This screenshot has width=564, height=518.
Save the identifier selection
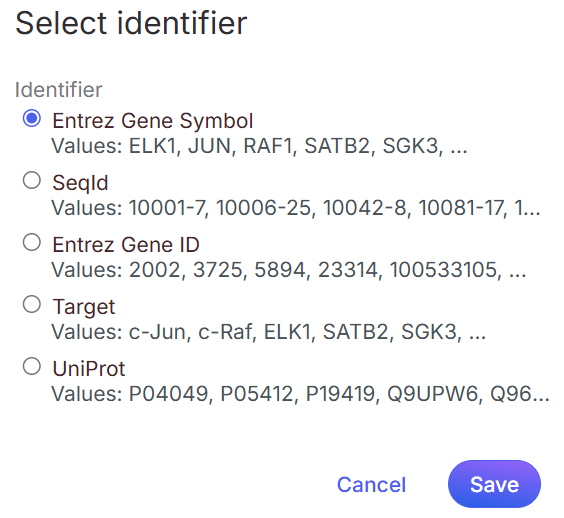pyautogui.click(x=494, y=484)
